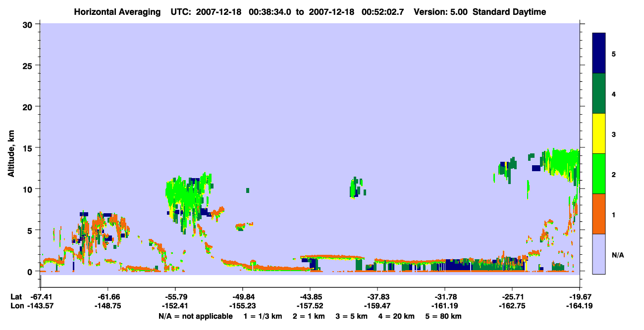The image size is (644, 330).
Task: Click the altitude tick label 20
Action: [x=29, y=106]
